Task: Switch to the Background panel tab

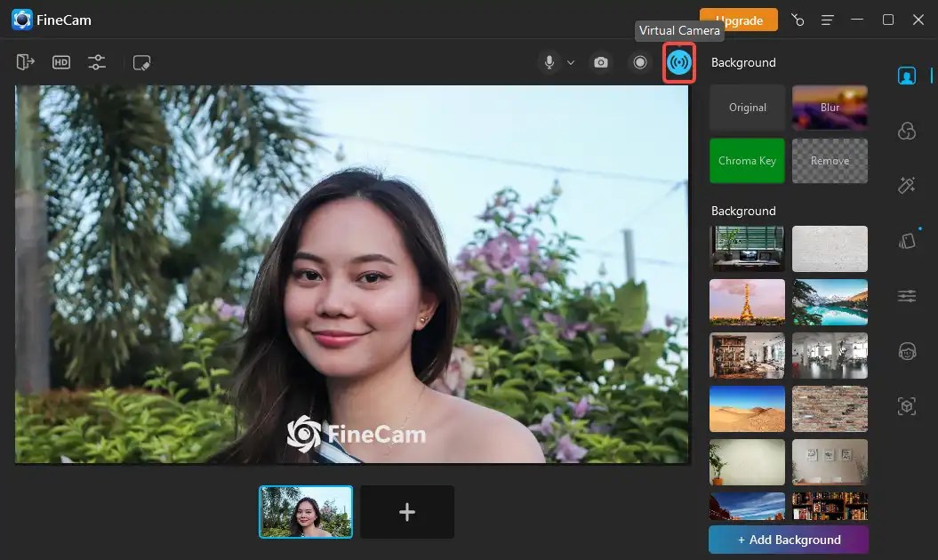Action: tap(906, 76)
